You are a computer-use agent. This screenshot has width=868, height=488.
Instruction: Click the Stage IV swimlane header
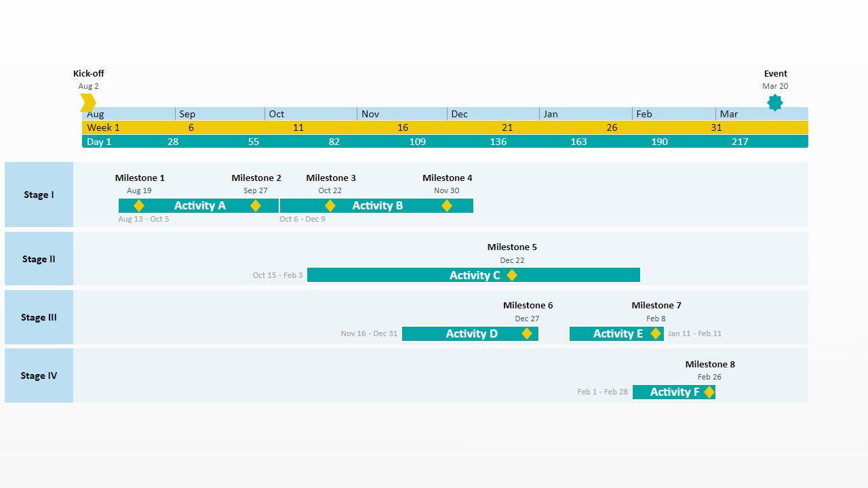[x=39, y=375]
